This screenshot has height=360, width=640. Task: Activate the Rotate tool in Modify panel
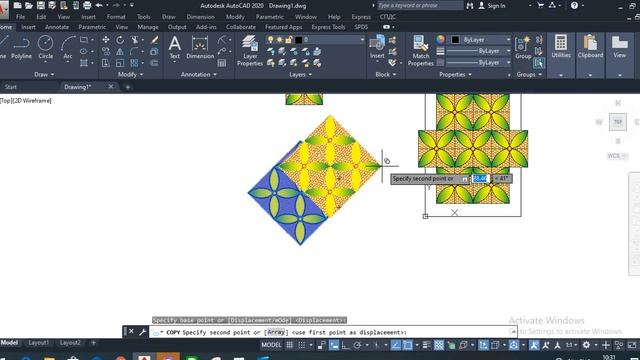pos(120,40)
